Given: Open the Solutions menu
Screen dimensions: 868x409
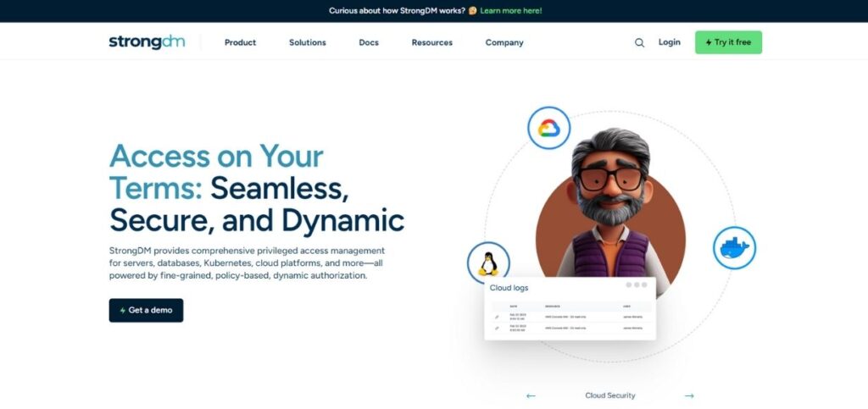Looking at the screenshot, I should point(307,42).
